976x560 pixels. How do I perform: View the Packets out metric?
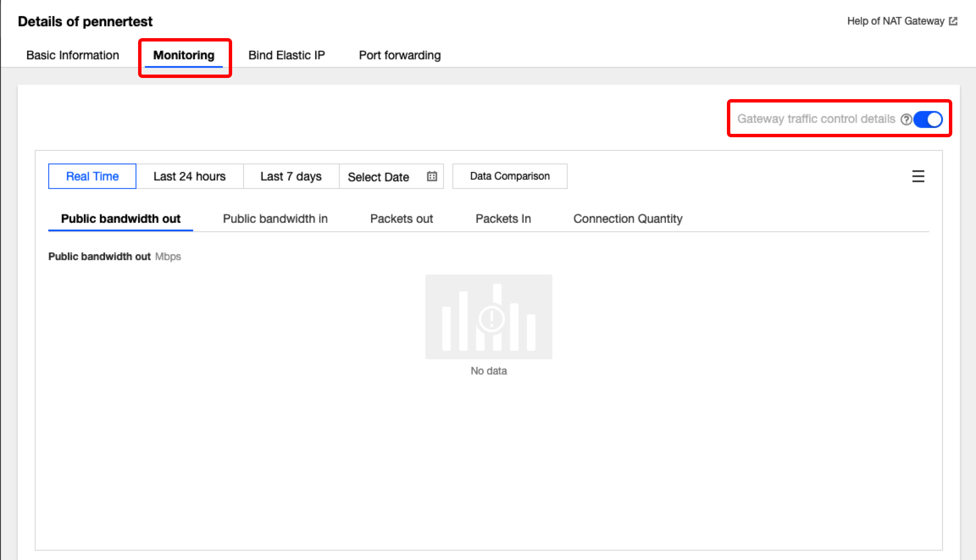(x=401, y=219)
